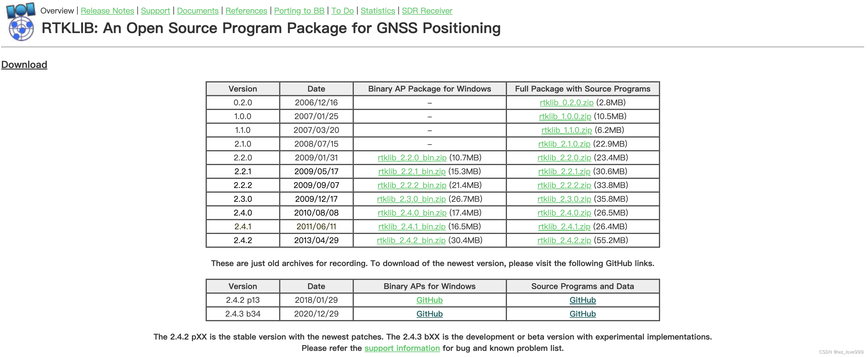Go to the Support page
The height and width of the screenshot is (357, 868).
tap(155, 11)
